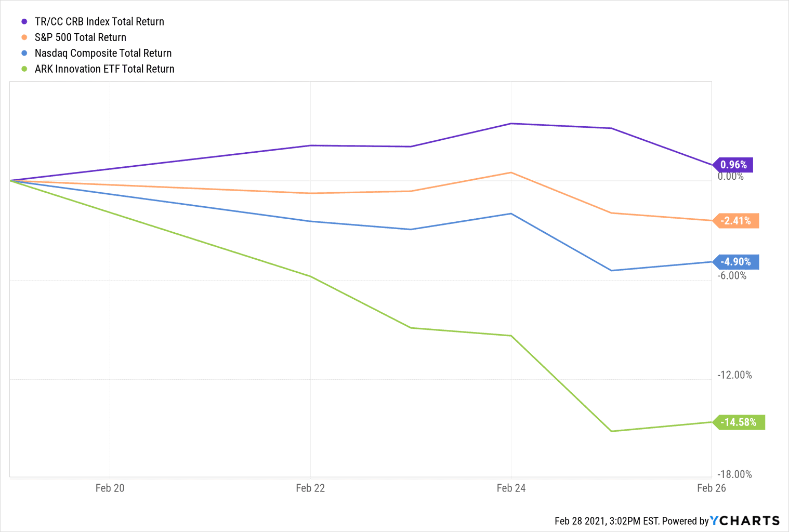Click the orange -2.41% value tag
789x532 pixels.
pyautogui.click(x=736, y=221)
